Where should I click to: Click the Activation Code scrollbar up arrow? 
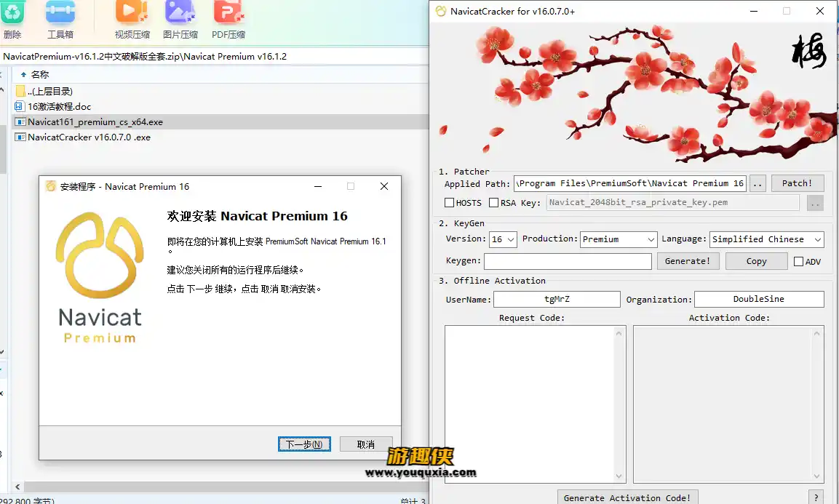point(817,333)
